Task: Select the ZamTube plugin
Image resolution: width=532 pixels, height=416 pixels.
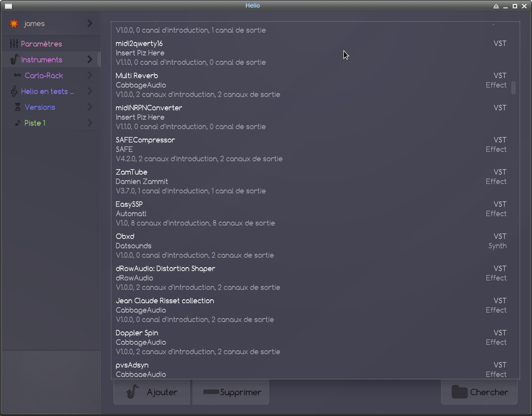Action: point(311,182)
